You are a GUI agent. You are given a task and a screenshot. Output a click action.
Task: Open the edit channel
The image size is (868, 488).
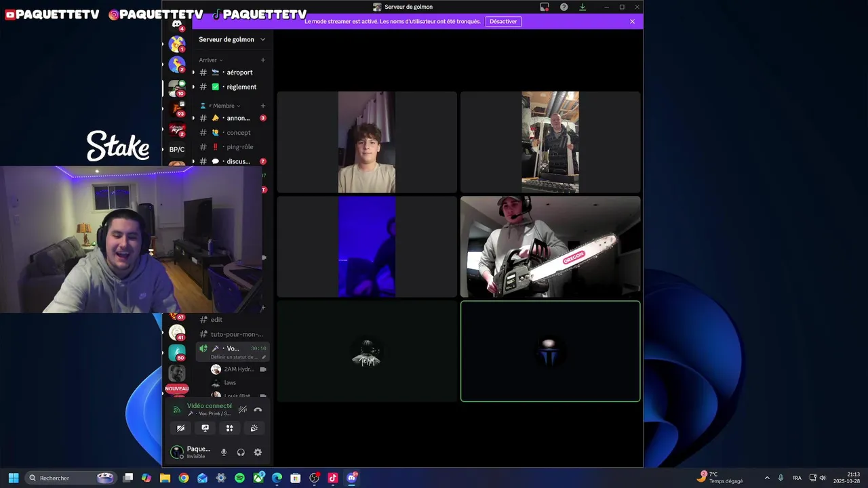pos(232,320)
